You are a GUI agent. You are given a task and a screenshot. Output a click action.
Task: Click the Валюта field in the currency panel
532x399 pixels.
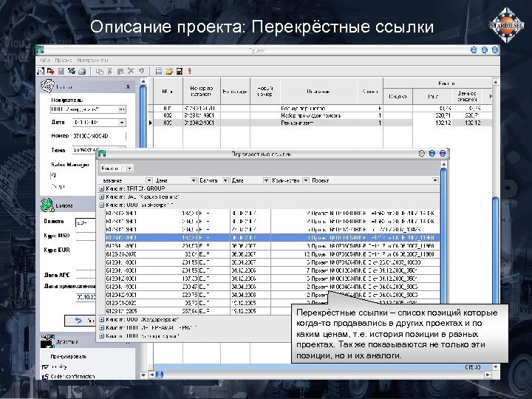[86, 222]
